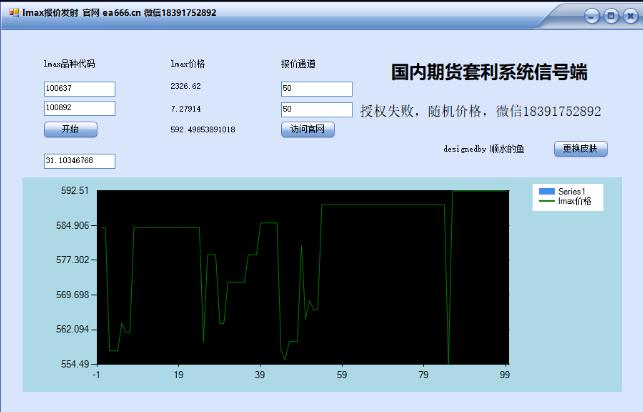Click the window title text Imax报价发射
Screen dimensions: 643x412
50,13
